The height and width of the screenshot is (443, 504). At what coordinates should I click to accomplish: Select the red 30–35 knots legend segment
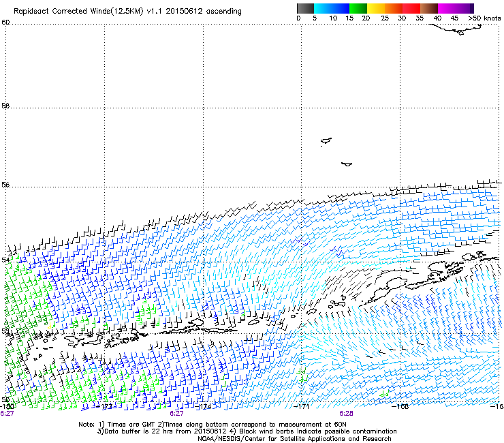pos(411,8)
